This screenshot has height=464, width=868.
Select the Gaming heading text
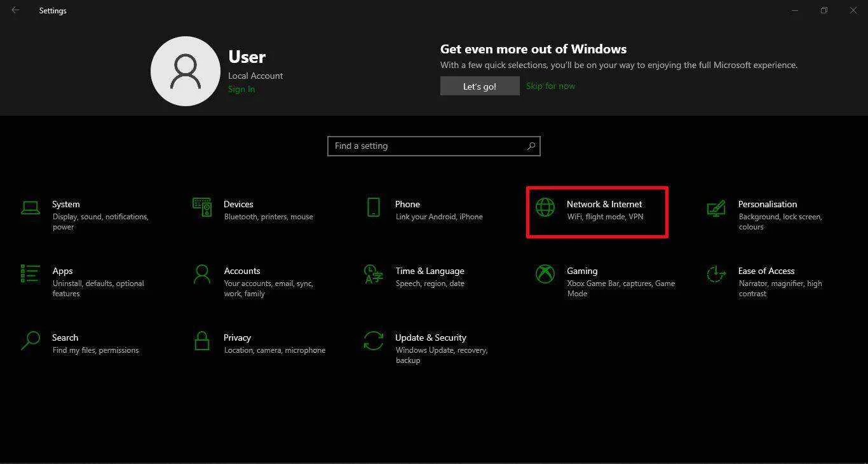pyautogui.click(x=582, y=271)
